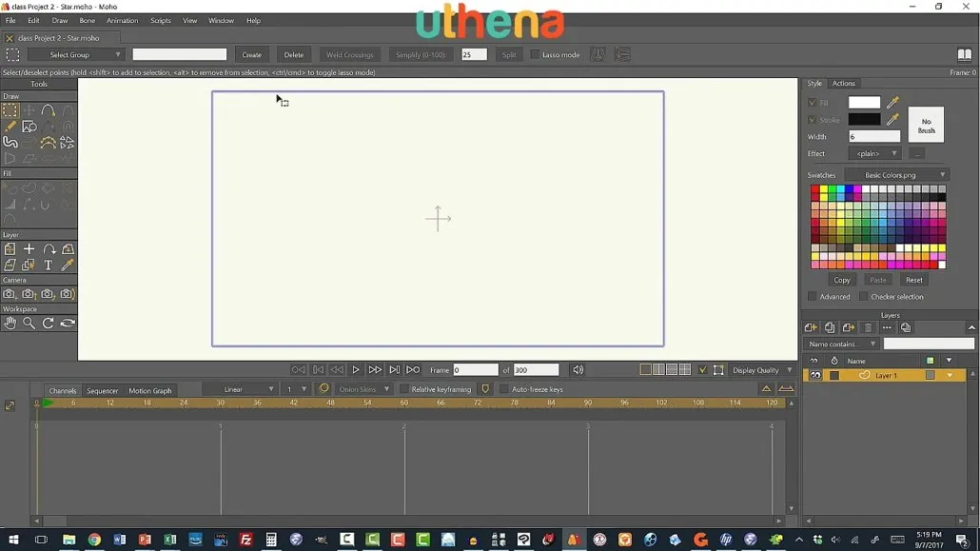Viewport: 980px width, 551px height.
Task: Select the Draw Shape tool
Action: tap(29, 127)
